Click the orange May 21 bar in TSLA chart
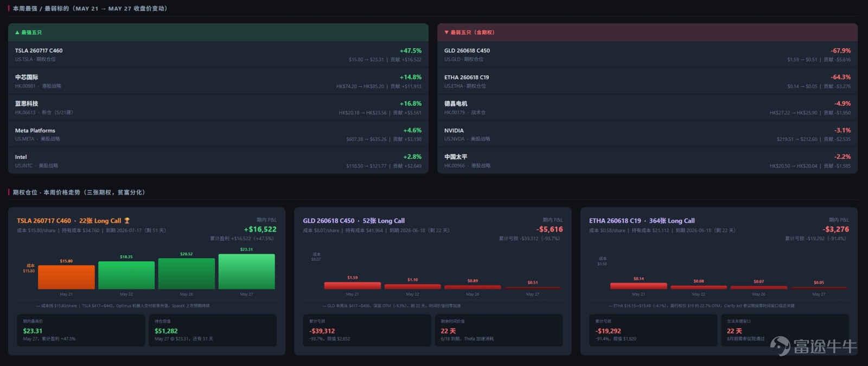Image resolution: width=868 pixels, height=366 pixels. pos(66,277)
